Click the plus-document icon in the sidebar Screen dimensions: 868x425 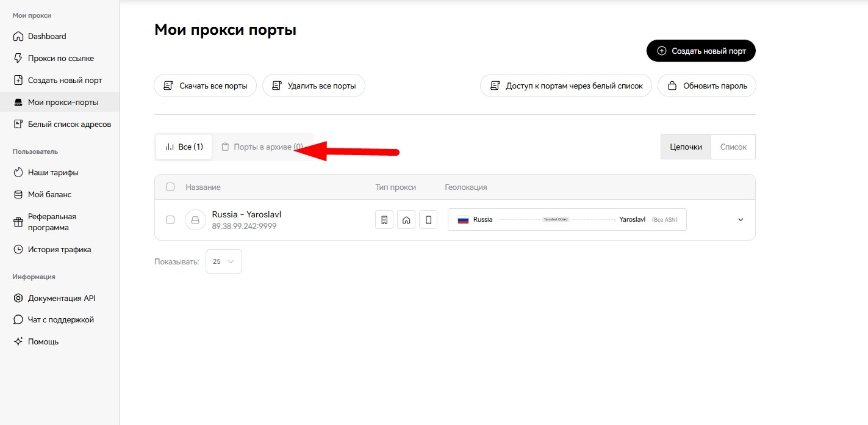[18, 80]
